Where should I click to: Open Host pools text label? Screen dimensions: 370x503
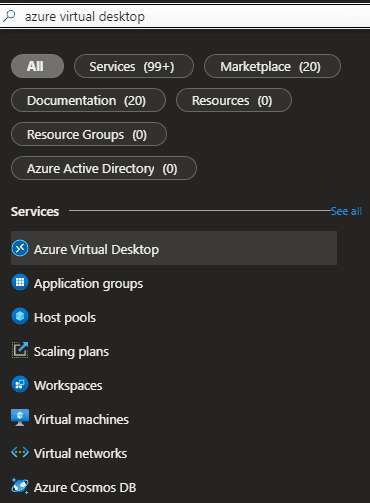65,318
